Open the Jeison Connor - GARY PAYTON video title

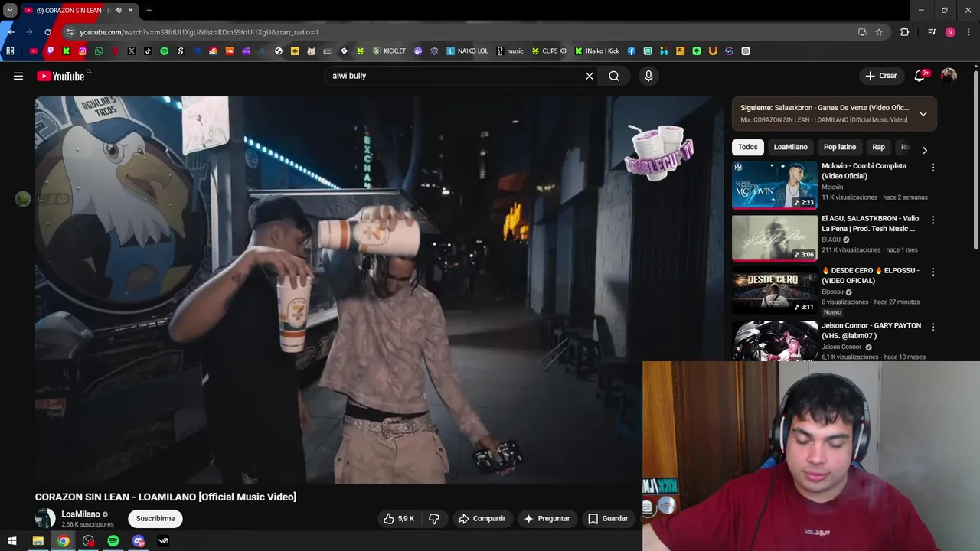(x=871, y=331)
